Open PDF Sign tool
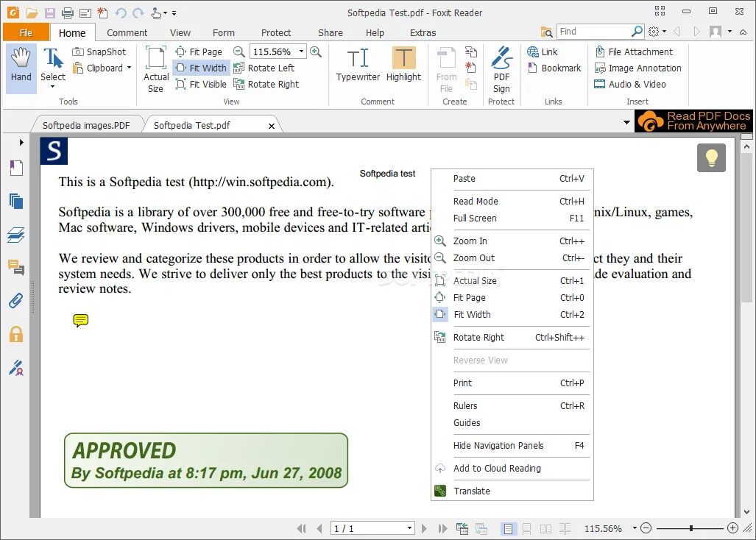 tap(501, 69)
